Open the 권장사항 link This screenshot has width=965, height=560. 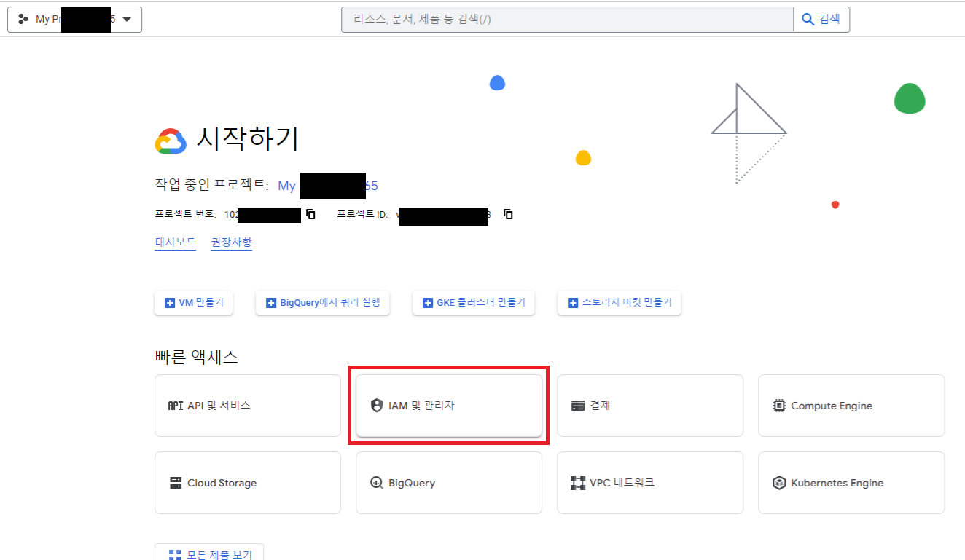coord(231,242)
